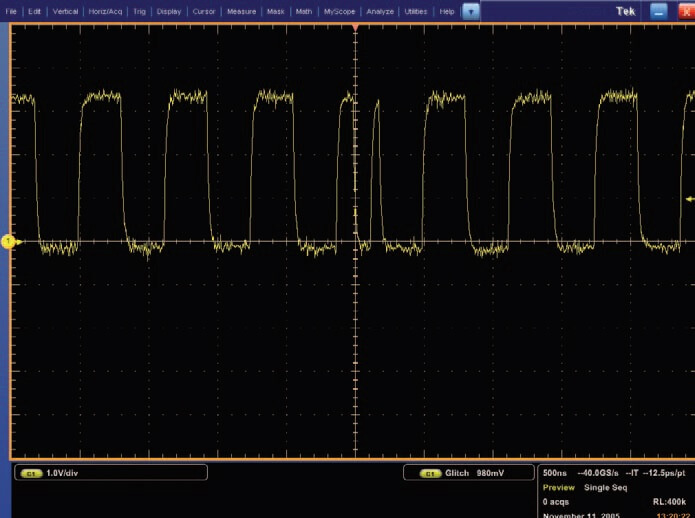695x518 pixels.
Task: Click the trigger level arrow on right edge
Action: click(689, 199)
